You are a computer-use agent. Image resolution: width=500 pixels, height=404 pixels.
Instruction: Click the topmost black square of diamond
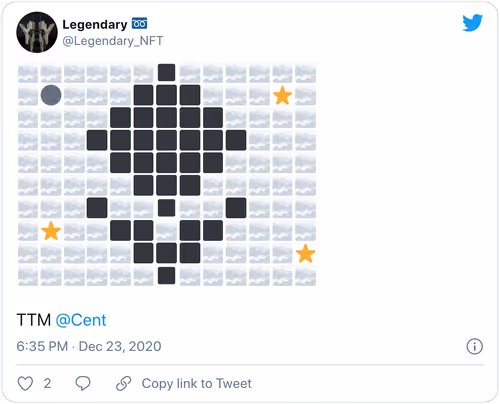[x=167, y=72]
